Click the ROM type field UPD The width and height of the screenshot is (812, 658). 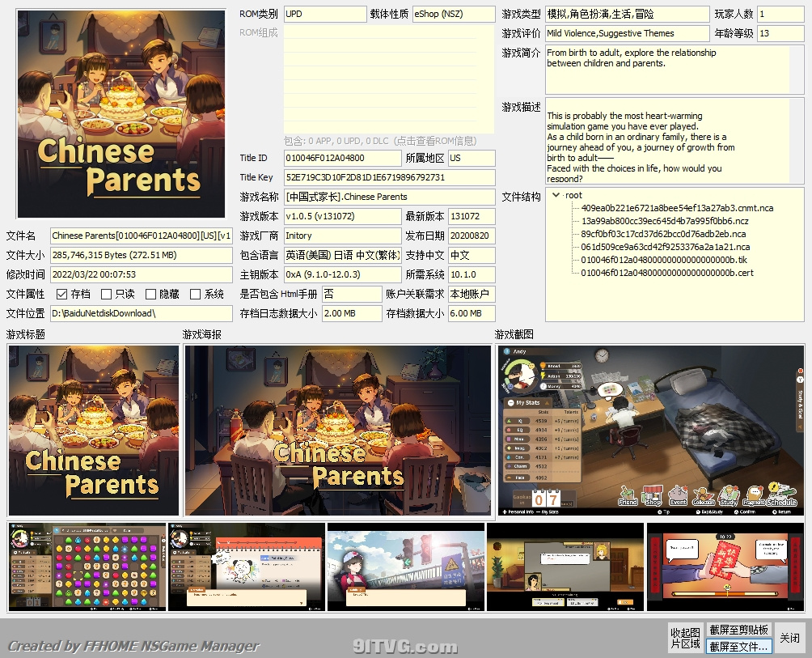point(325,14)
